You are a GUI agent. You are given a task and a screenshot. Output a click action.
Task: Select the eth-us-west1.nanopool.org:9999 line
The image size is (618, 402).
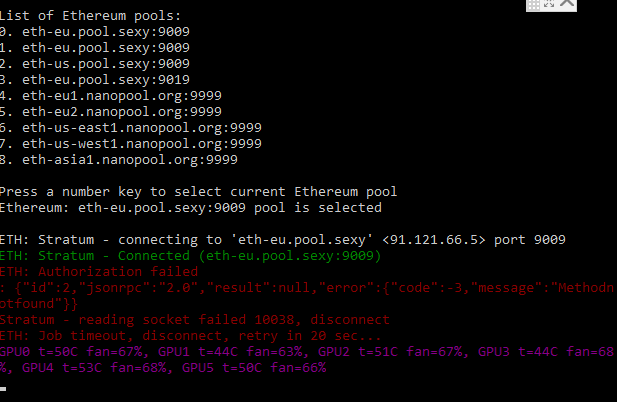click(131, 144)
